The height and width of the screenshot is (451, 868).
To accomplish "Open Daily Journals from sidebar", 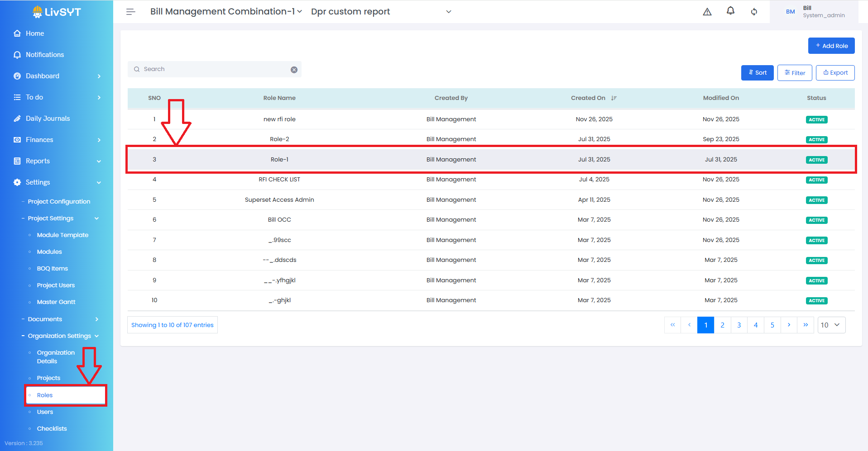I will pyautogui.click(x=48, y=119).
